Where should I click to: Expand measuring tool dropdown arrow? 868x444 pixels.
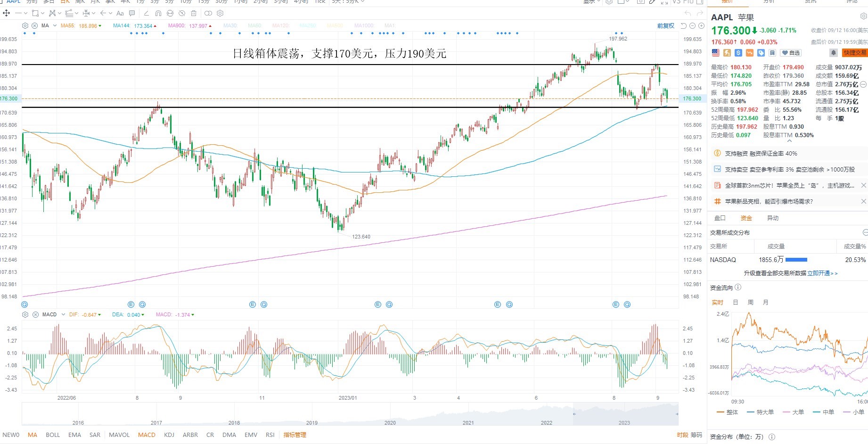click(93, 13)
